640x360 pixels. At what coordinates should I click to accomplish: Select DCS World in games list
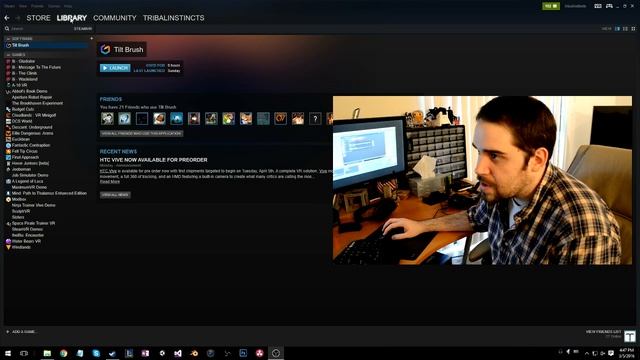click(x=22, y=121)
